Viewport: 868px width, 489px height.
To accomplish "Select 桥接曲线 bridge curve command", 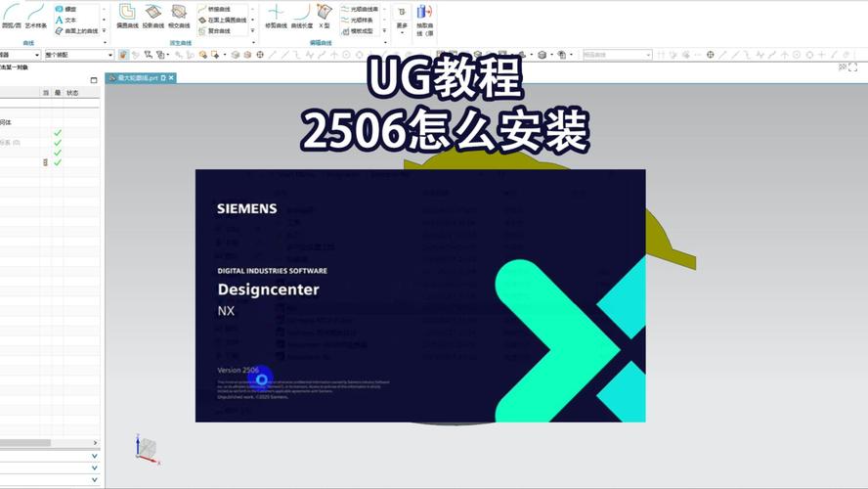I will (214, 9).
